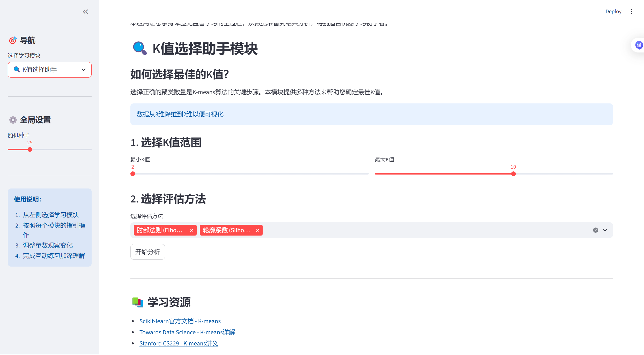Remove the 肘部法则 (Elbow) tag
644x355 pixels.
tap(192, 230)
